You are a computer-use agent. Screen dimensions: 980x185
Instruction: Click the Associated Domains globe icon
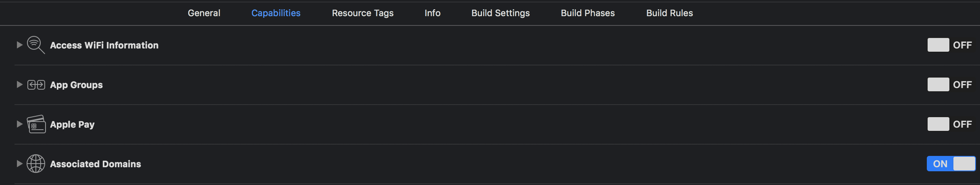pyautogui.click(x=36, y=164)
